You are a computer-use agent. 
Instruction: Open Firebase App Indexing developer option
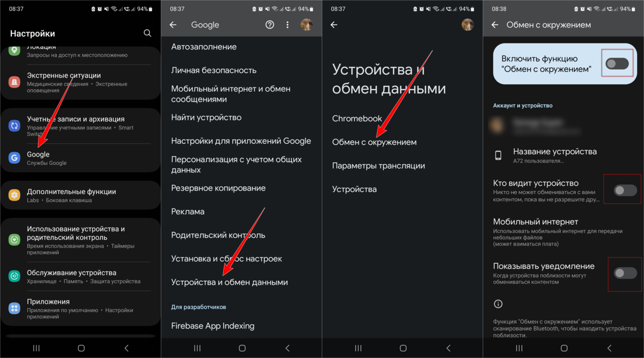[213, 326]
